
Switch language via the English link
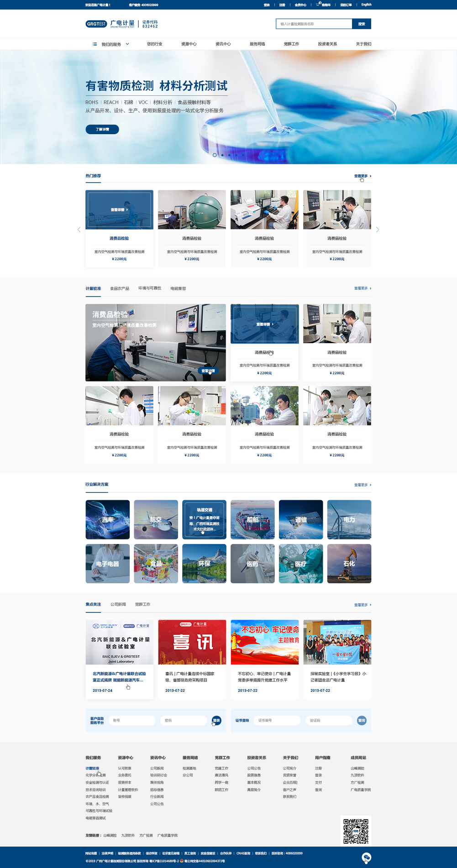(x=366, y=5)
